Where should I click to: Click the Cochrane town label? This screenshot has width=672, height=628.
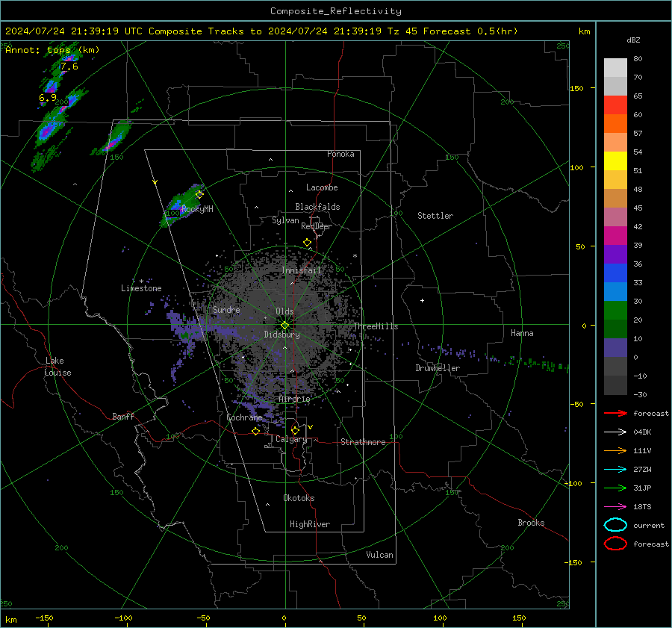tap(244, 417)
